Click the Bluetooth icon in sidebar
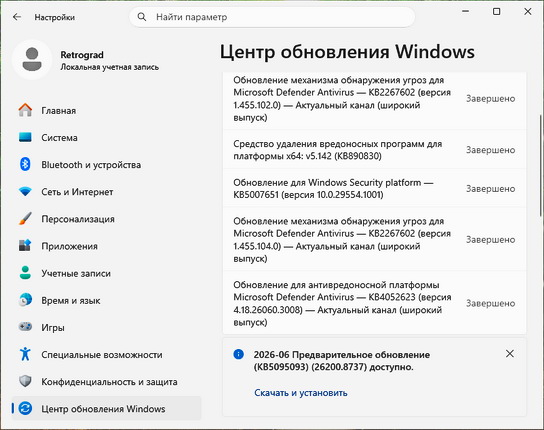The height and width of the screenshot is (430, 544). coord(25,165)
